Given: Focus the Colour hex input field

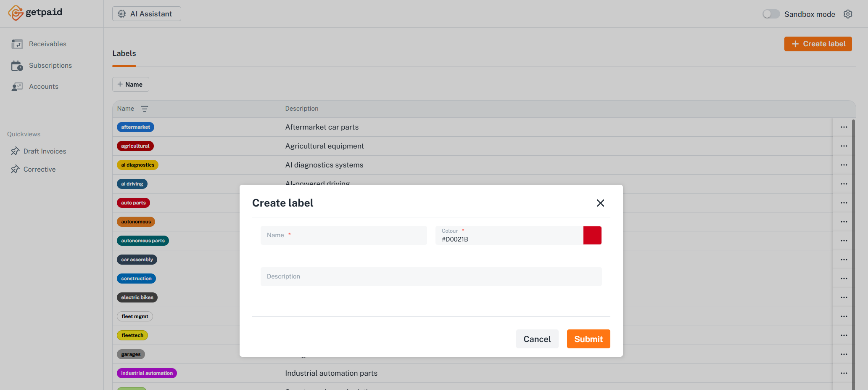Looking at the screenshot, I should (509, 235).
